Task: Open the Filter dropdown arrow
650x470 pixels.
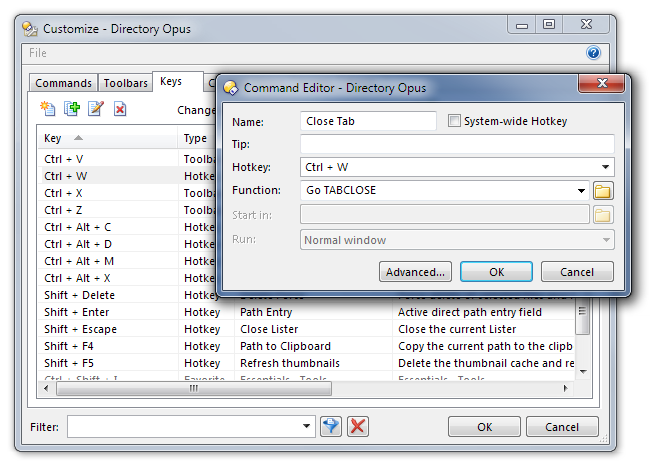Action: 306,426
